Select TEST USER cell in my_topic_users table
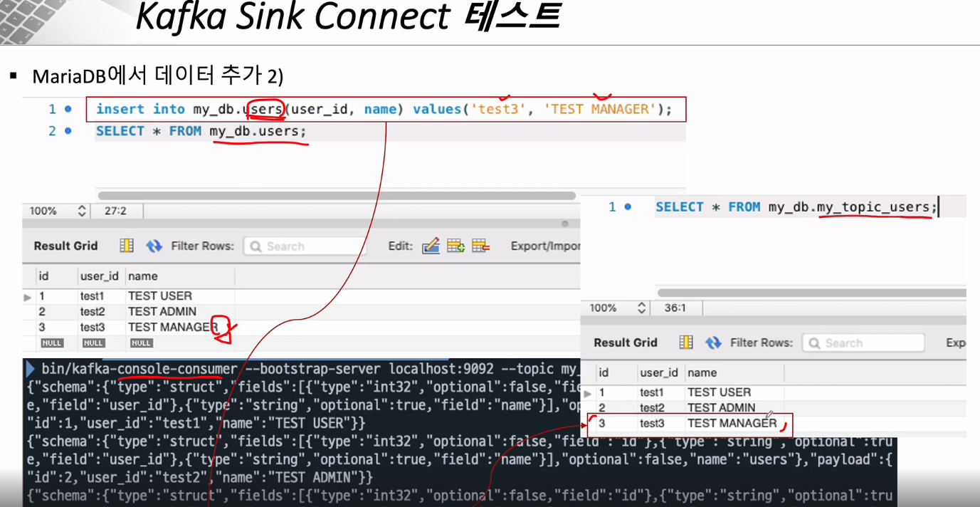The width and height of the screenshot is (980, 507). [719, 392]
